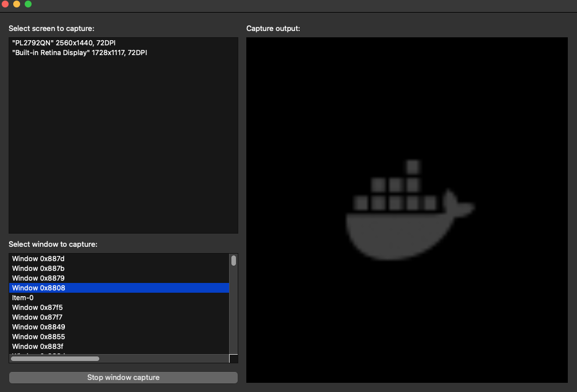Image resolution: width=577 pixels, height=392 pixels.
Task: Maximize the window with the green button
Action: point(28,4)
